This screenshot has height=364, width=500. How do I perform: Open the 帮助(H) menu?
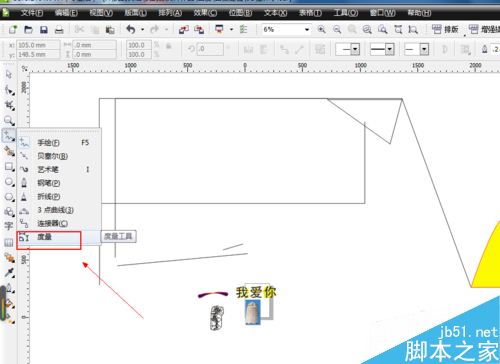(419, 13)
